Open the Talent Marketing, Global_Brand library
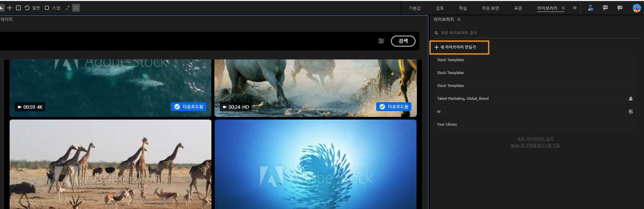Screen dimensions: 644x209 coord(535,98)
